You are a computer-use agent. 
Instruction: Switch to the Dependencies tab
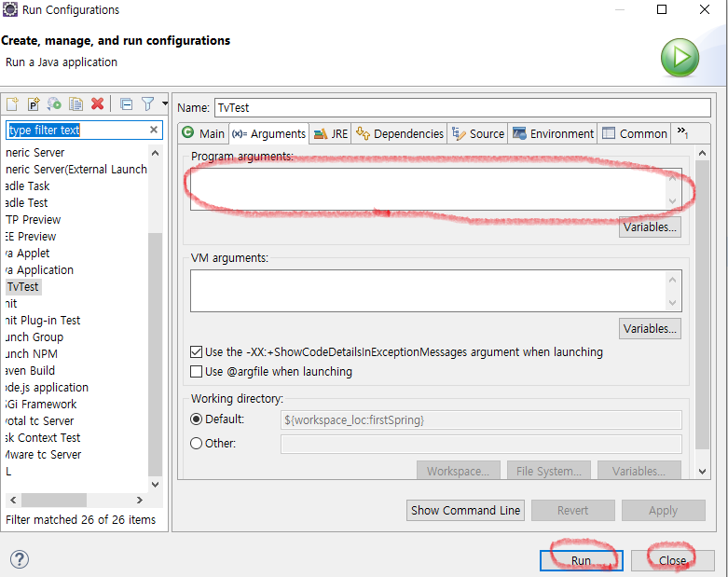coord(400,133)
